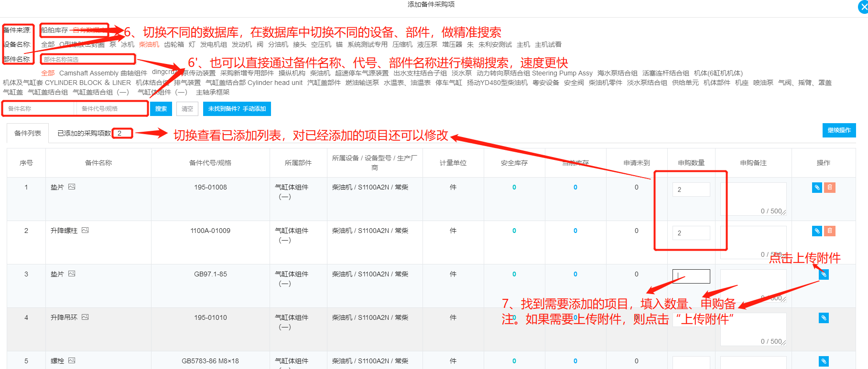Focus the 申购备注 box for 195-01008
This screenshot has width=868, height=369.
(753, 199)
